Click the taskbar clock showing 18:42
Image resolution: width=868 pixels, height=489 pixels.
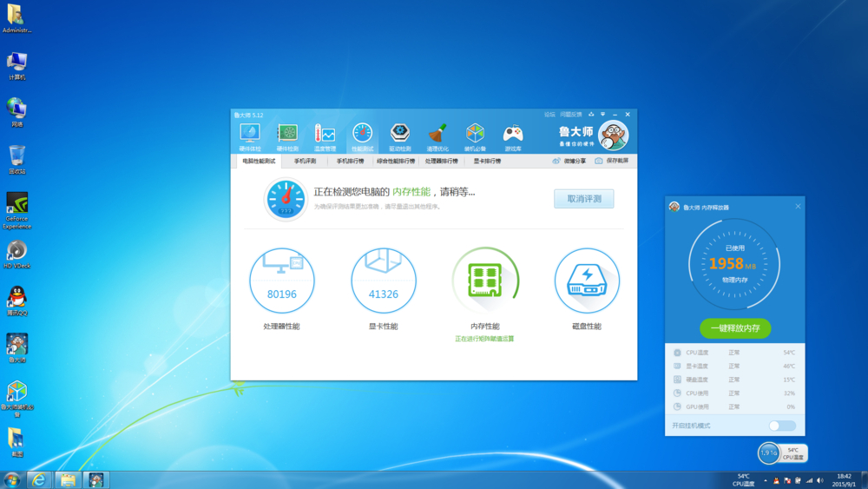coord(845,480)
